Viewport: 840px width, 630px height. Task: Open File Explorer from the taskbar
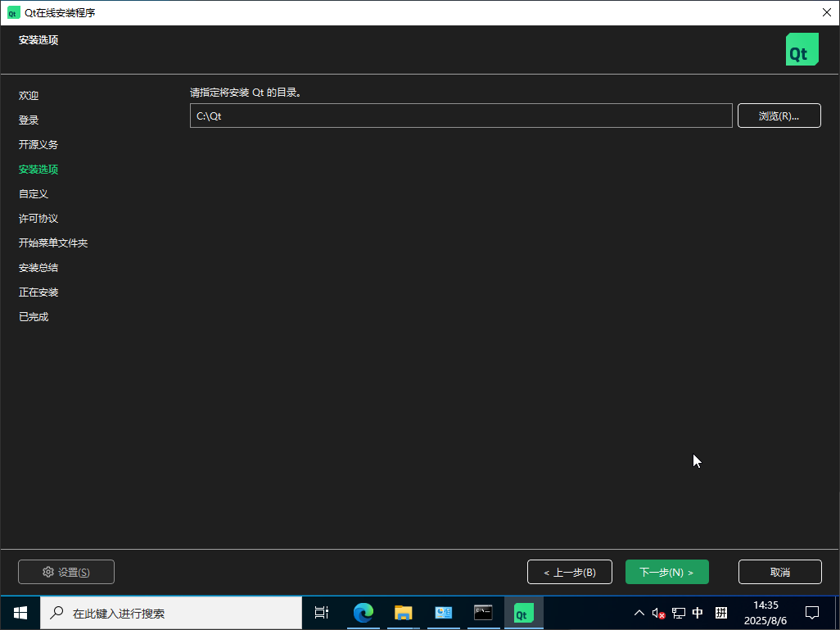pyautogui.click(x=403, y=612)
